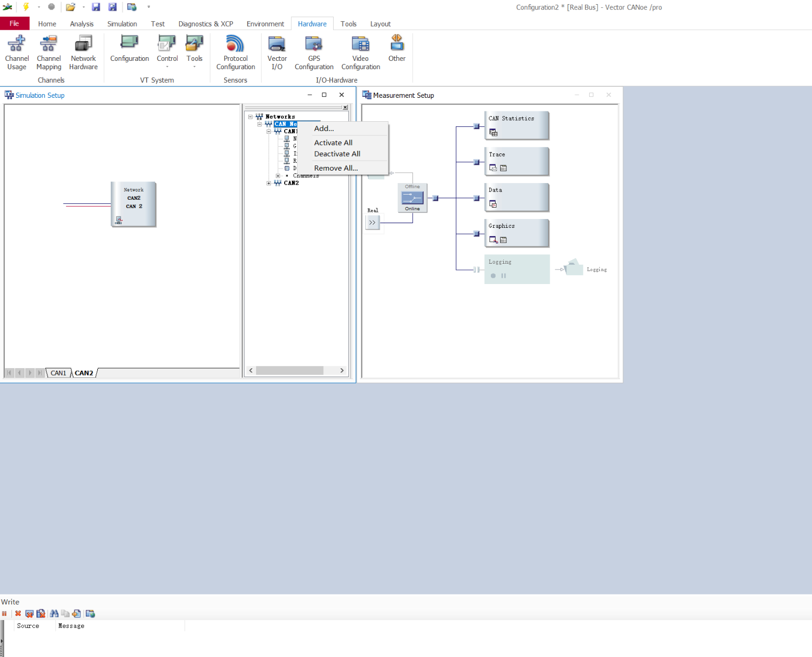This screenshot has height=657, width=812.
Task: Open the File ribbon tab
Action: pyautogui.click(x=15, y=23)
